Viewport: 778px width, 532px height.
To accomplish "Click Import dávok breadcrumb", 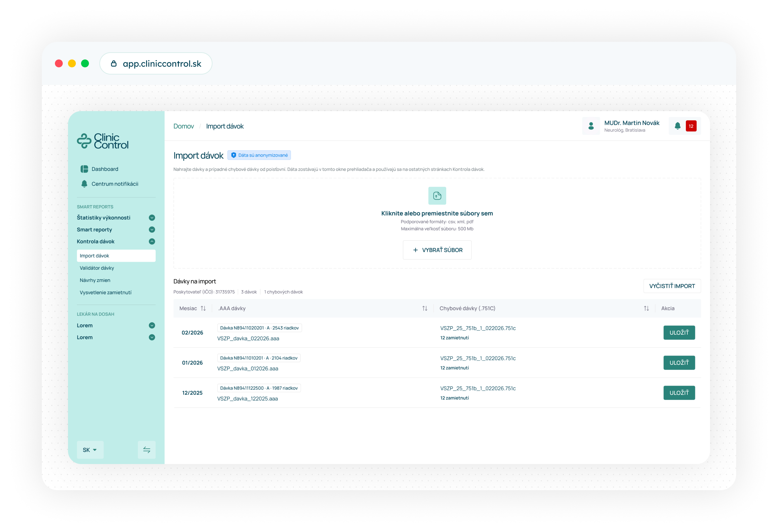I will [225, 126].
